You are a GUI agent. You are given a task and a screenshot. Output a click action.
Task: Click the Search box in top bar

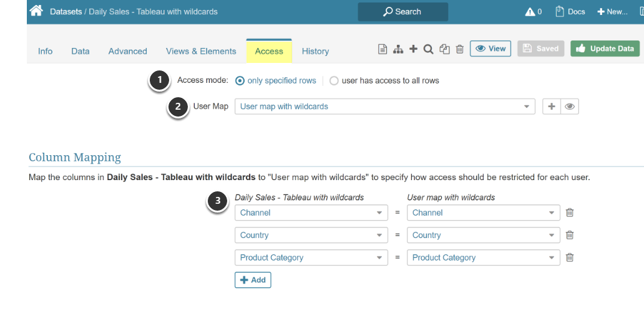tap(402, 12)
